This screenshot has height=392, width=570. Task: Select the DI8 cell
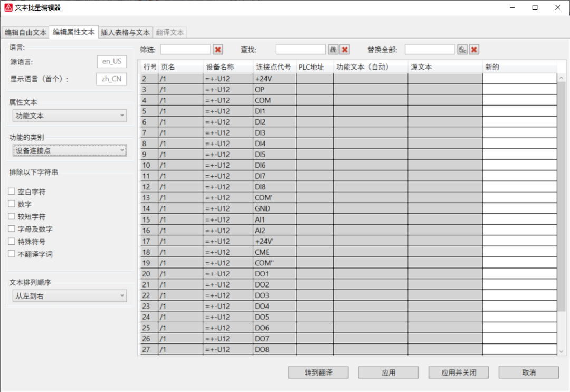[274, 187]
